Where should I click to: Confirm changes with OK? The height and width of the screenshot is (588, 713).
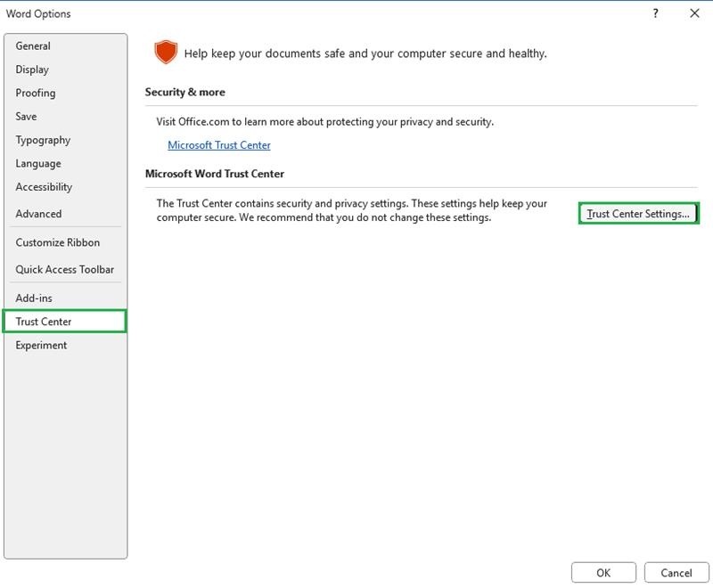(603, 574)
